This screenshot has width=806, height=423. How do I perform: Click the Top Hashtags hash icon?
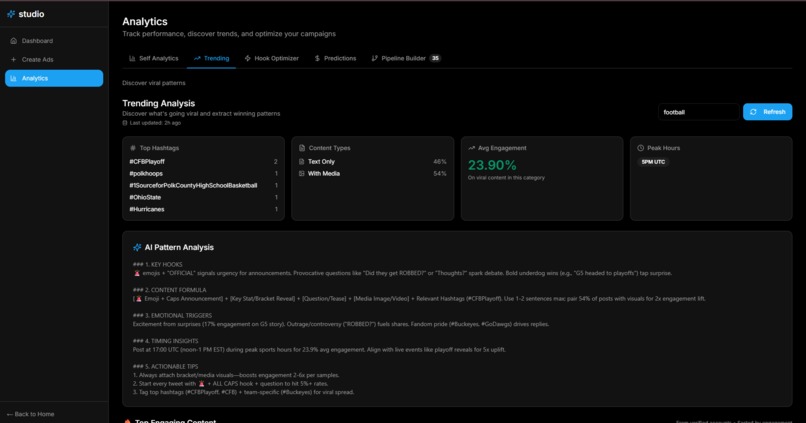133,148
